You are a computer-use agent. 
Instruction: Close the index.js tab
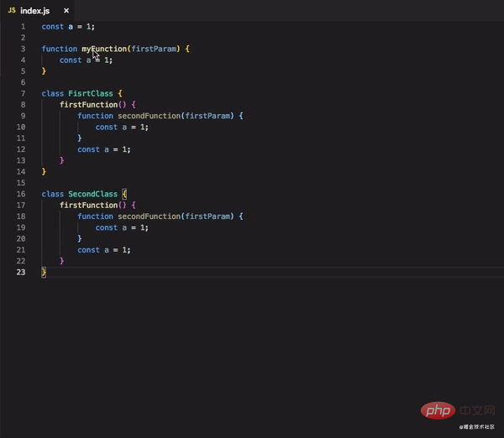coord(66,11)
